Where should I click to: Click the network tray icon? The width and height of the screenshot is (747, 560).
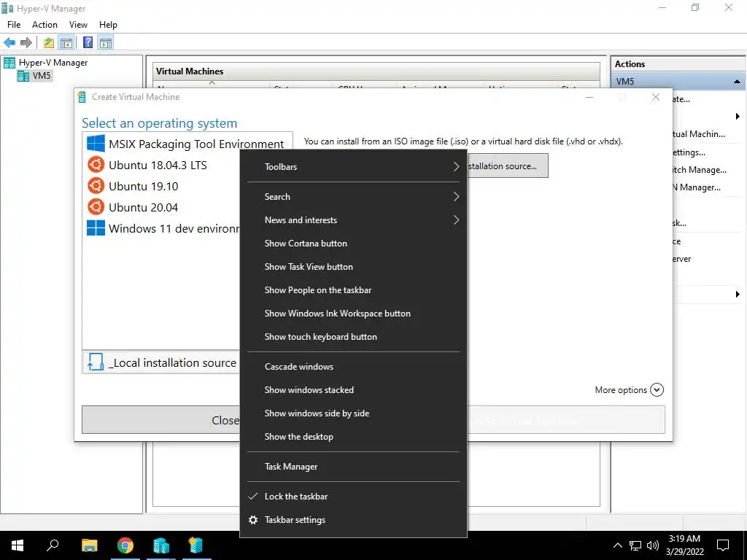coord(635,545)
